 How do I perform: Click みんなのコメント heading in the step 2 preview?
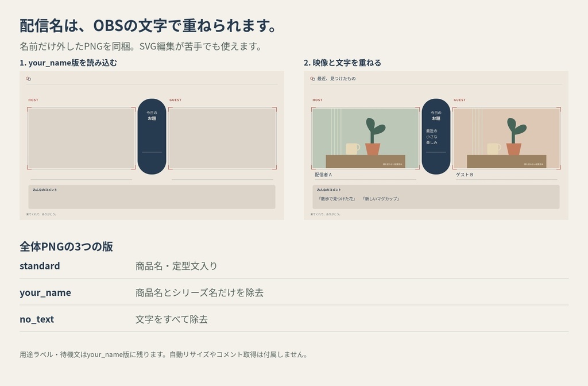(x=329, y=190)
